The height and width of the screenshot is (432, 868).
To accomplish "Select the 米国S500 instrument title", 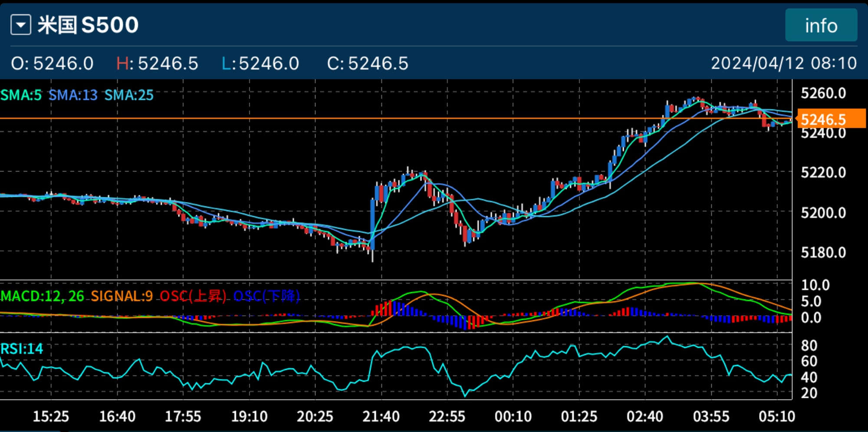I will pyautogui.click(x=88, y=25).
